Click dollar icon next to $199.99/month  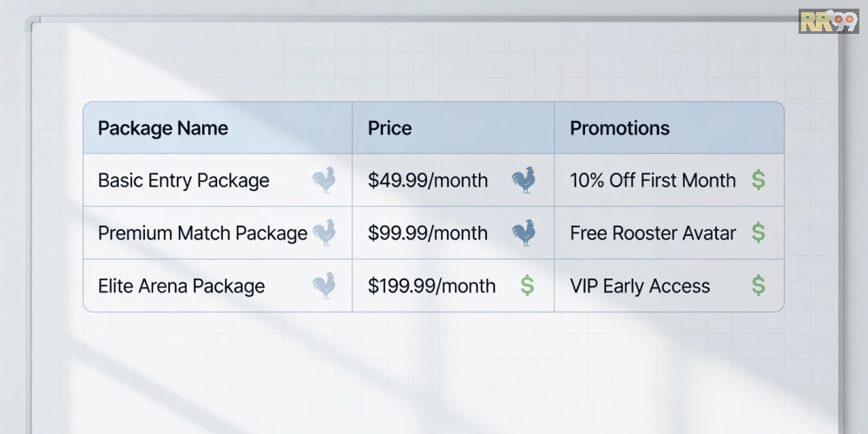(x=527, y=286)
